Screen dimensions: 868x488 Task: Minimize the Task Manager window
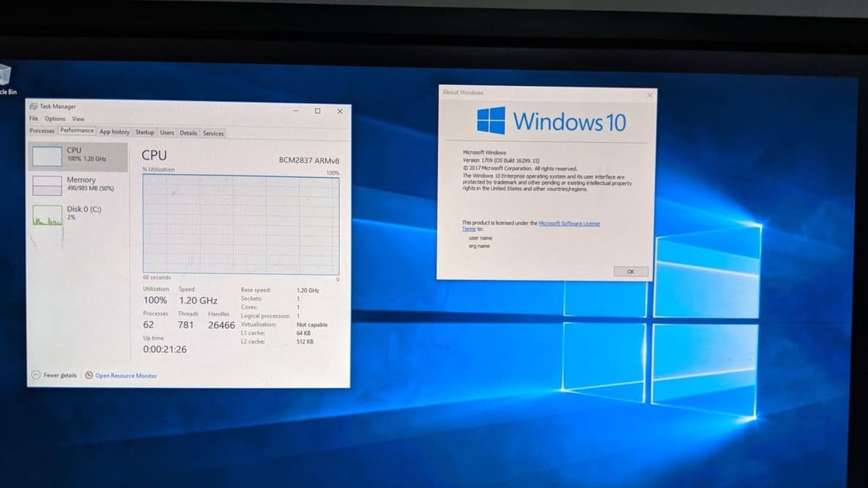296,111
